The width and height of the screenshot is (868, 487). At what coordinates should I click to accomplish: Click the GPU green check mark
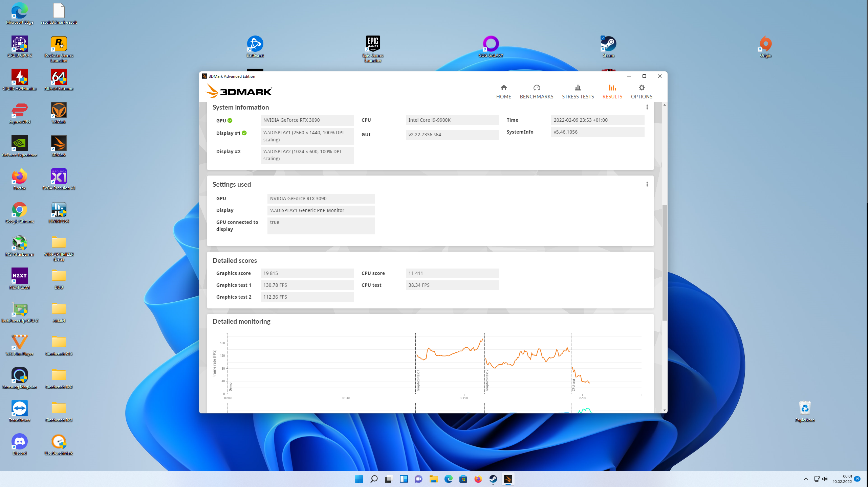coord(230,121)
